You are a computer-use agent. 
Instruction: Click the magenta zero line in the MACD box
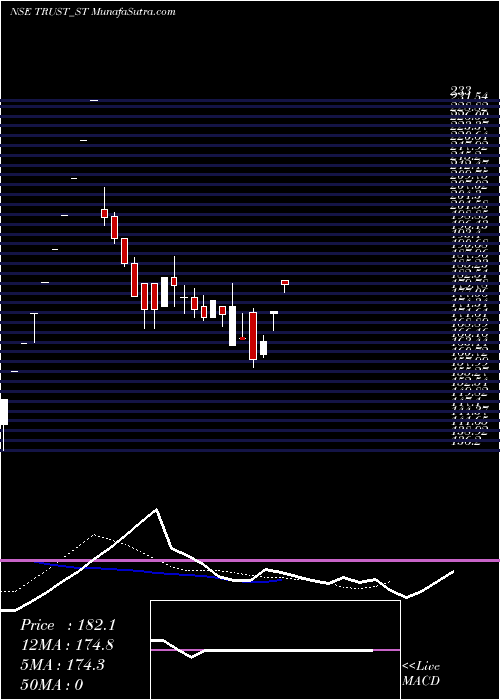coord(275,650)
